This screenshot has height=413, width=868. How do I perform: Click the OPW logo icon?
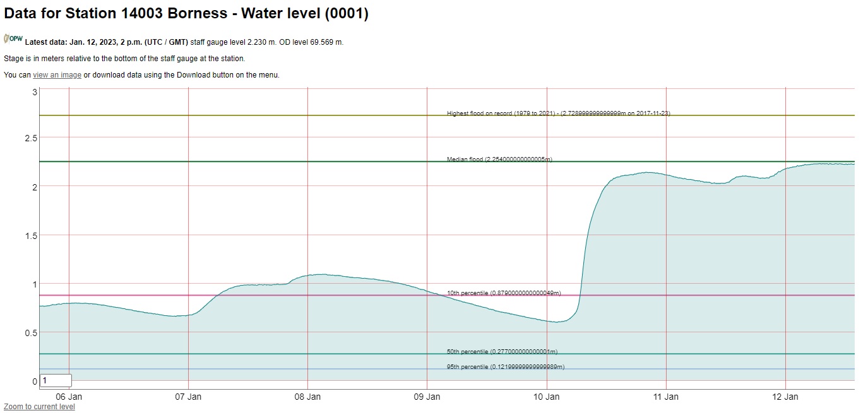pyautogui.click(x=13, y=39)
